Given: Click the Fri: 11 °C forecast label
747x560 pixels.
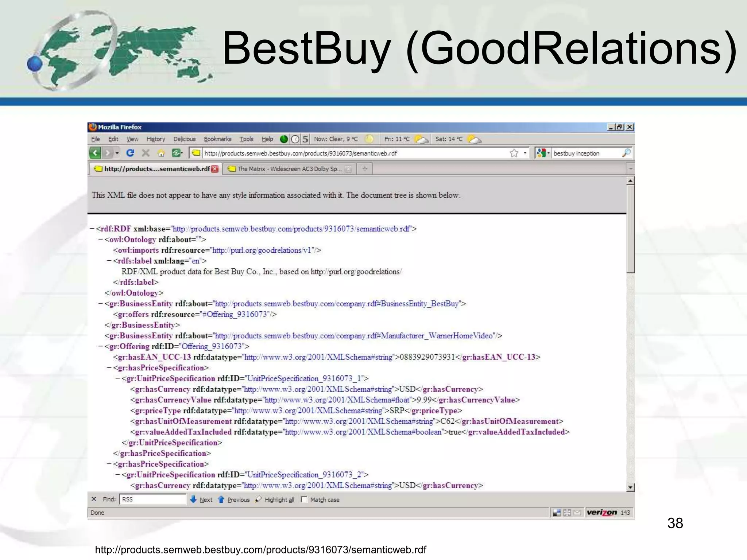Looking at the screenshot, I should point(397,139).
